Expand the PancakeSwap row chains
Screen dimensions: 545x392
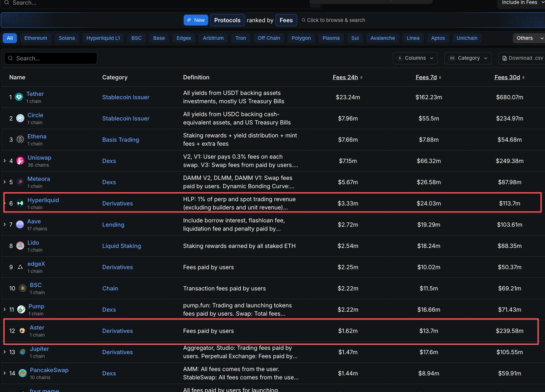tap(5, 373)
